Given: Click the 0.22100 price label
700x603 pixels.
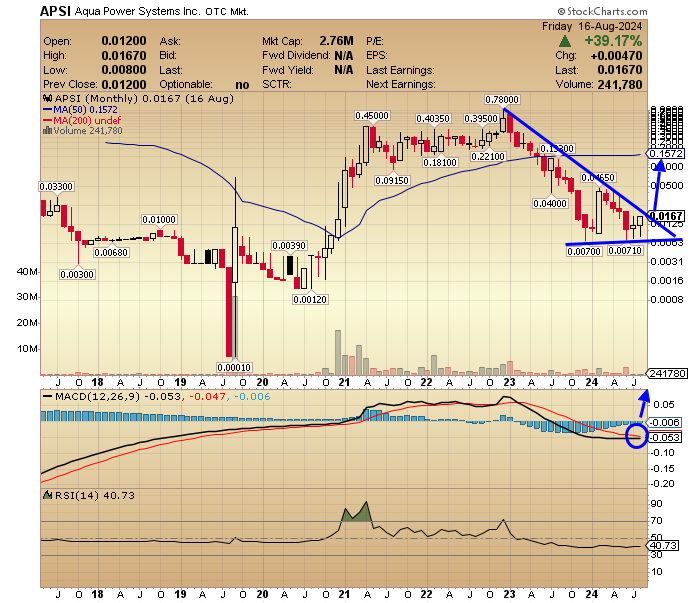Looking at the screenshot, I should pyautogui.click(x=488, y=157).
